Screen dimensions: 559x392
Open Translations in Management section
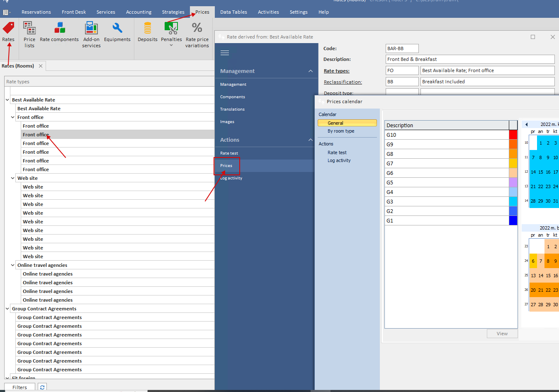232,109
